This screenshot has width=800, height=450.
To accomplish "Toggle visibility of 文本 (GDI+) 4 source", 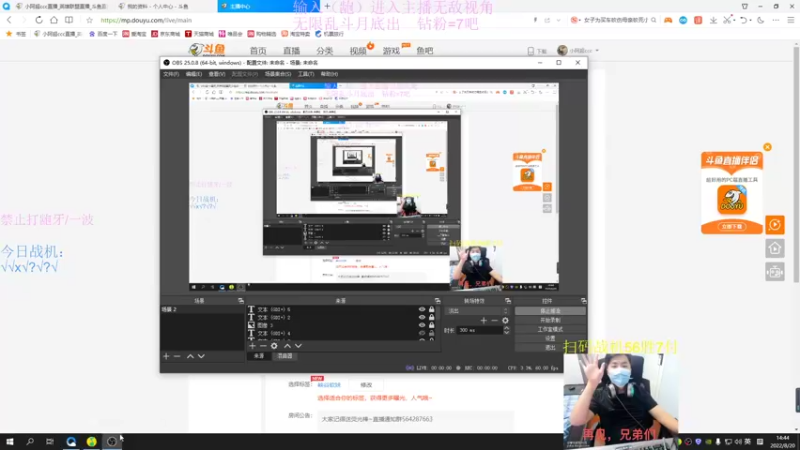I will click(422, 333).
